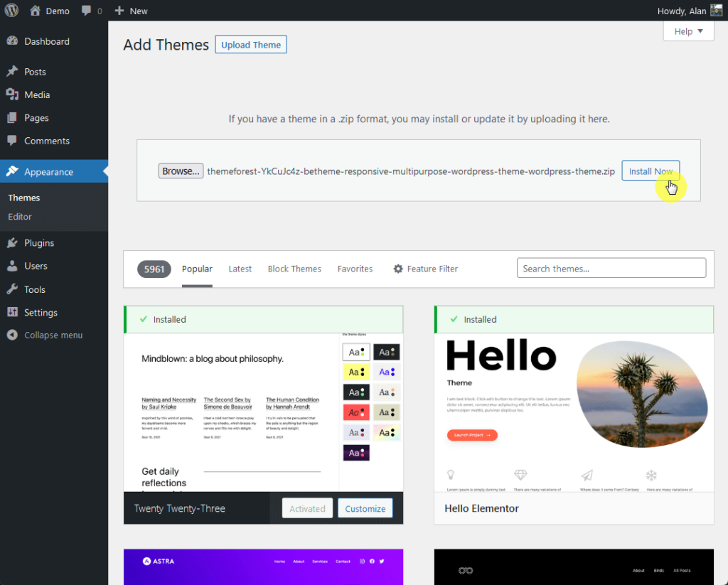Click the Comments sidebar icon
728x585 pixels.
coord(13,140)
